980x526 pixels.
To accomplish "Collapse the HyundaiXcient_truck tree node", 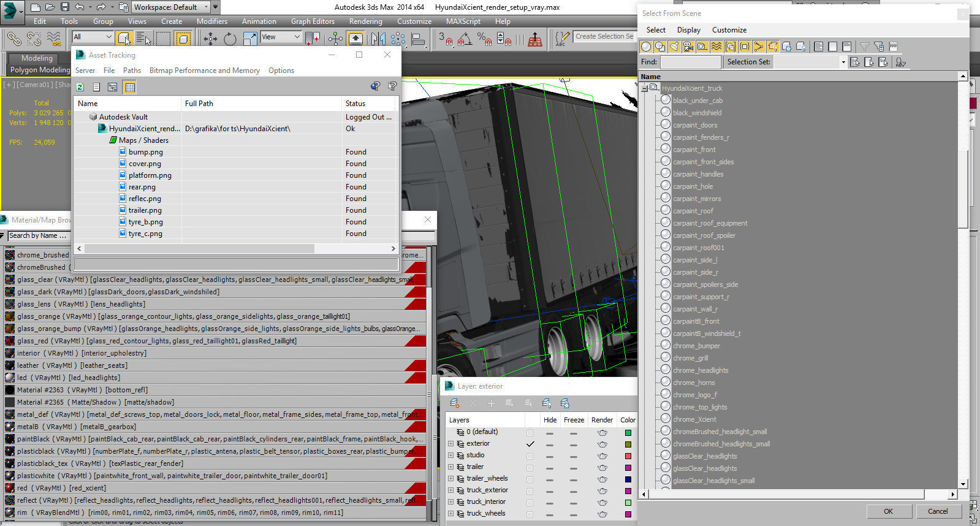I will pyautogui.click(x=645, y=88).
